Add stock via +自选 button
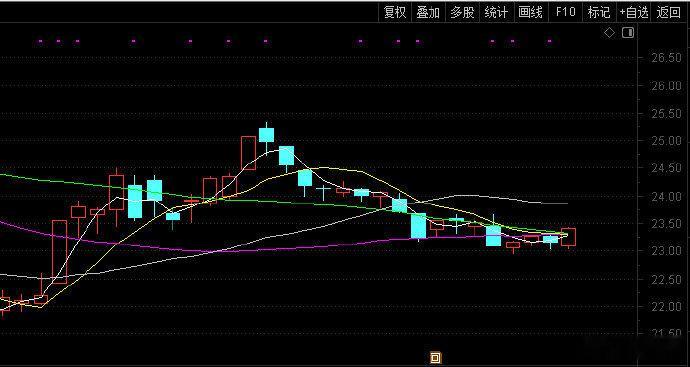The height and width of the screenshot is (367, 690). [634, 12]
